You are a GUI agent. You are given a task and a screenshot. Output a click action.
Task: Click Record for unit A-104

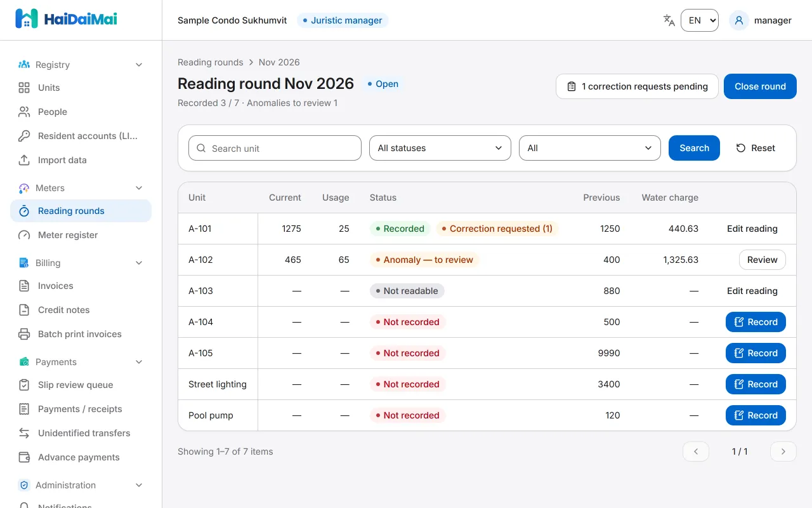[x=756, y=322]
